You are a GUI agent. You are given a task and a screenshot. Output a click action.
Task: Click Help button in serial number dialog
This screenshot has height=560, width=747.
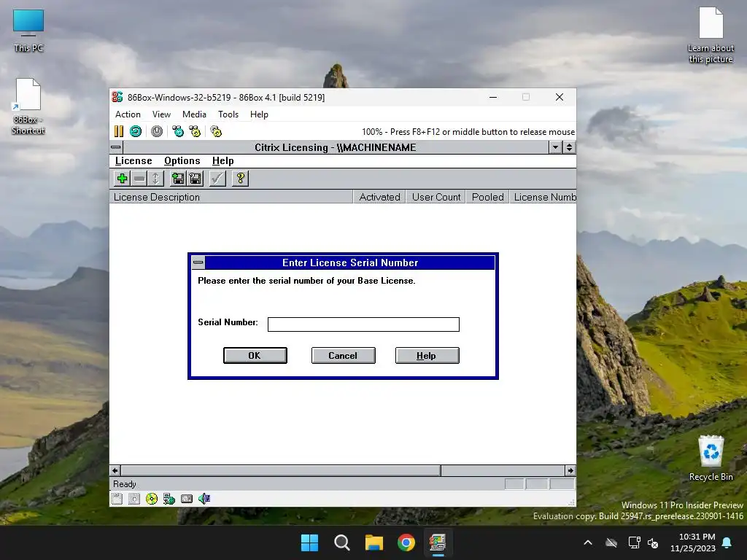427,356
